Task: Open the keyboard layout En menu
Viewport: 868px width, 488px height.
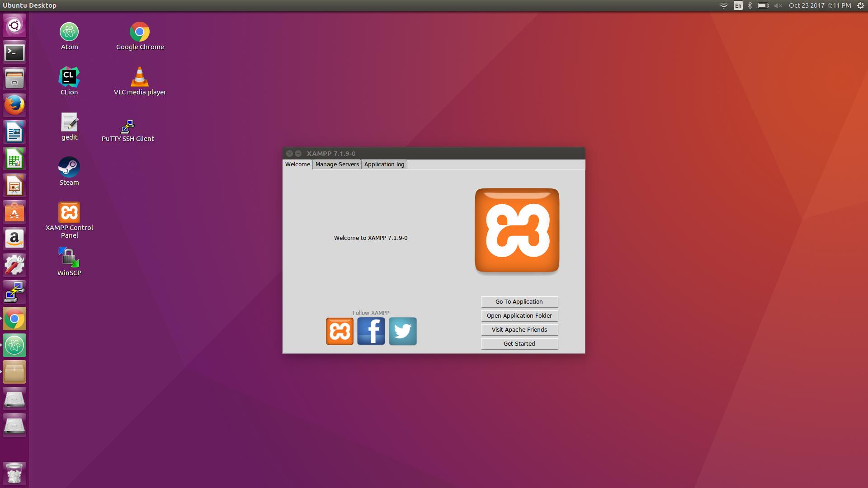Action: (x=737, y=5)
